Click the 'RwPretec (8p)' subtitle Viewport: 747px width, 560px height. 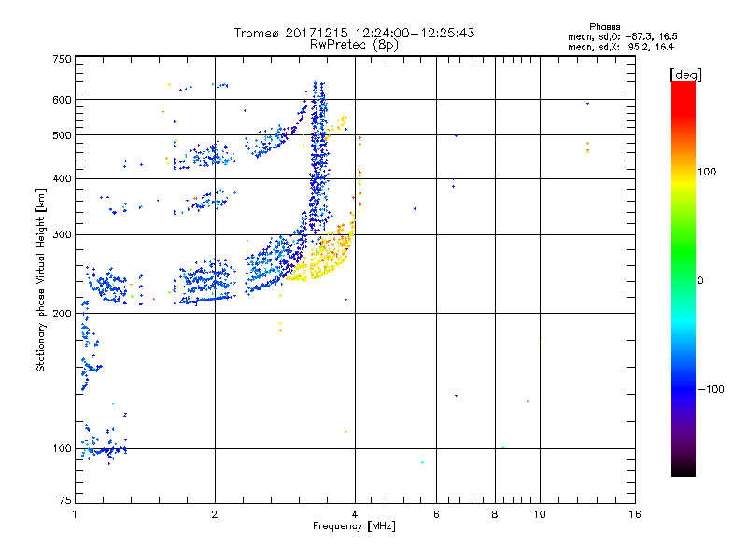click(354, 45)
